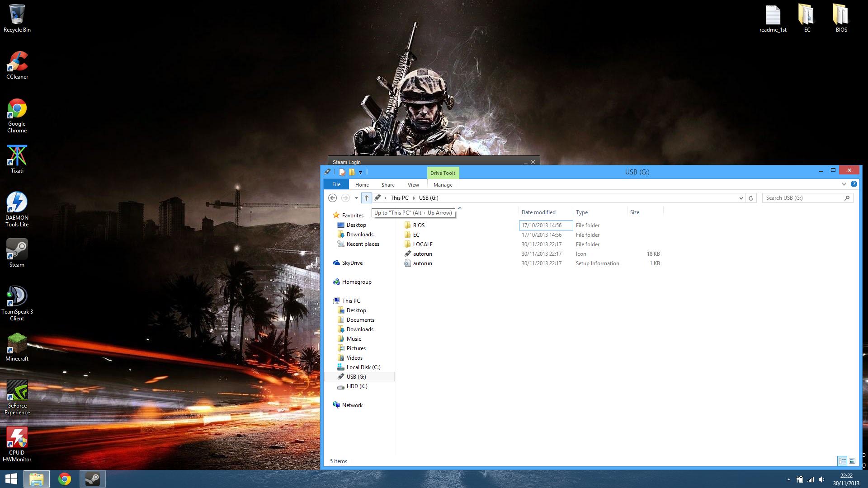Select the Tixati desktop shortcut

pos(17,159)
